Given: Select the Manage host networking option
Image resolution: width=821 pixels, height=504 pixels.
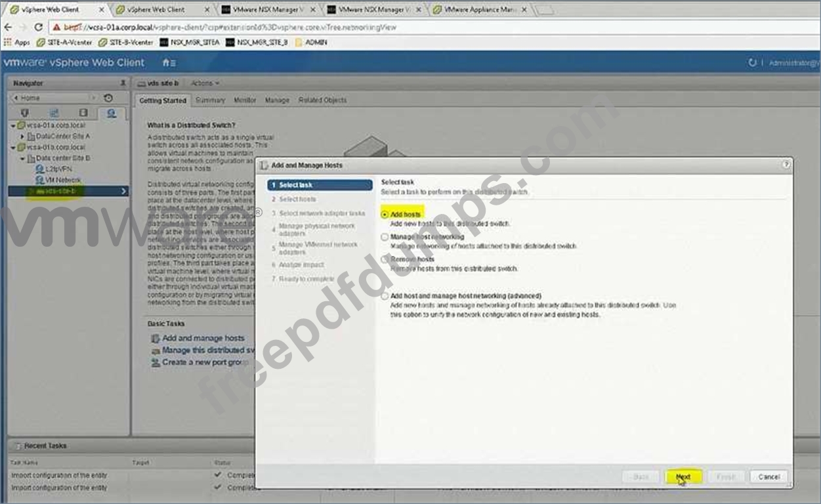Looking at the screenshot, I should 385,237.
